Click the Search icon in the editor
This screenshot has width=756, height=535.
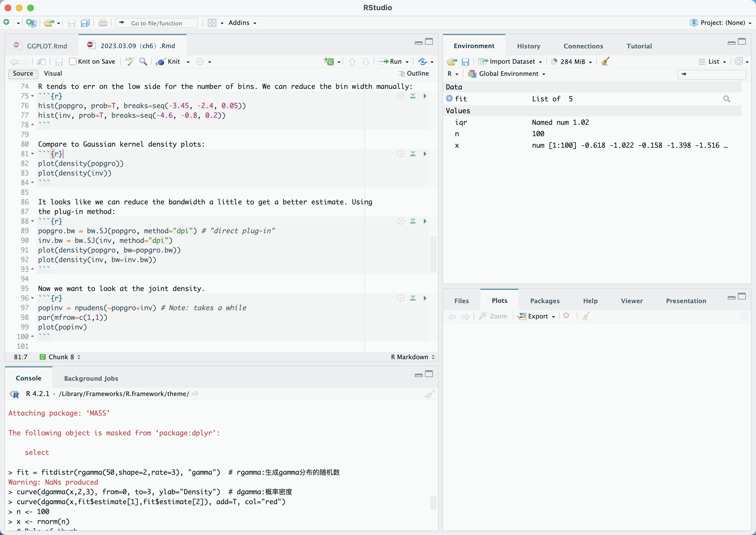pos(143,61)
